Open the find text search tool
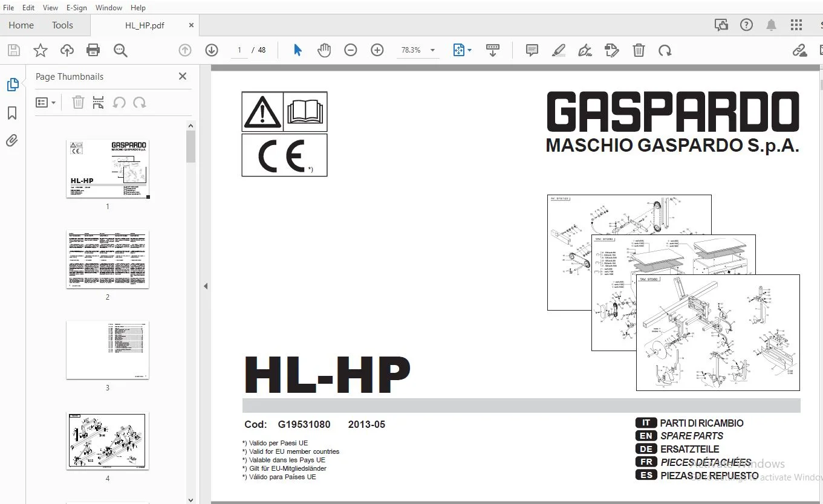The width and height of the screenshot is (823, 504). [120, 51]
